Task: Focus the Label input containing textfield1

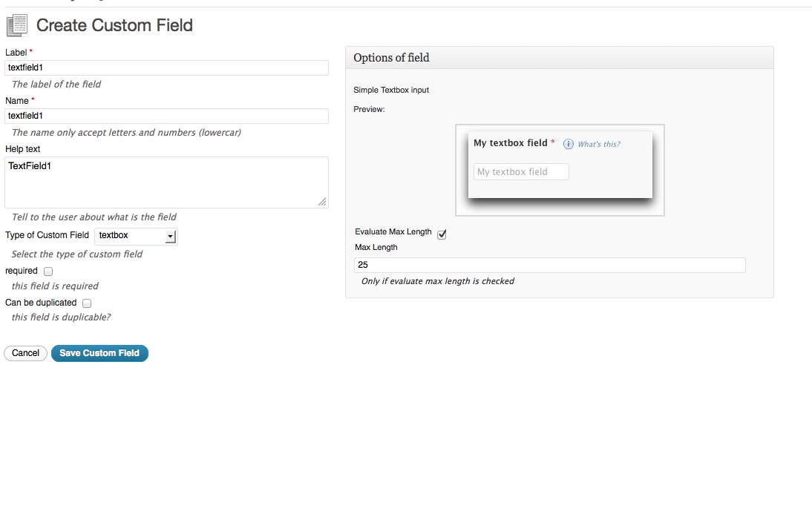Action: [166, 67]
